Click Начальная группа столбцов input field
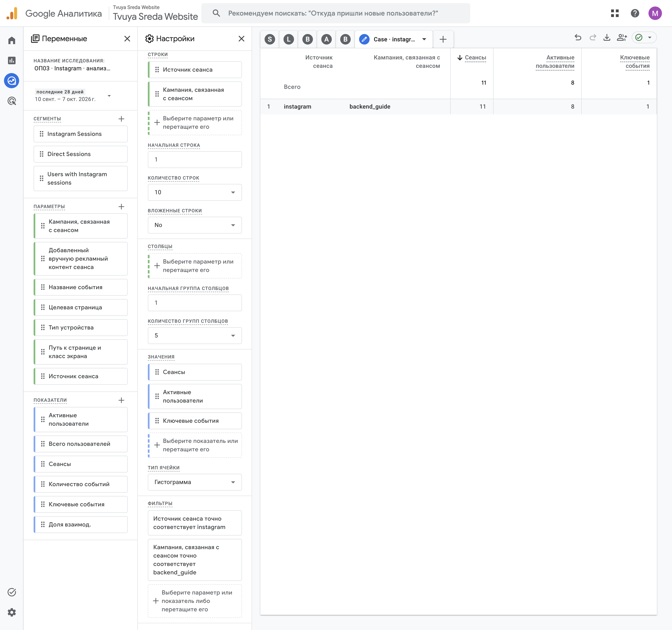This screenshot has height=630, width=672. point(195,303)
